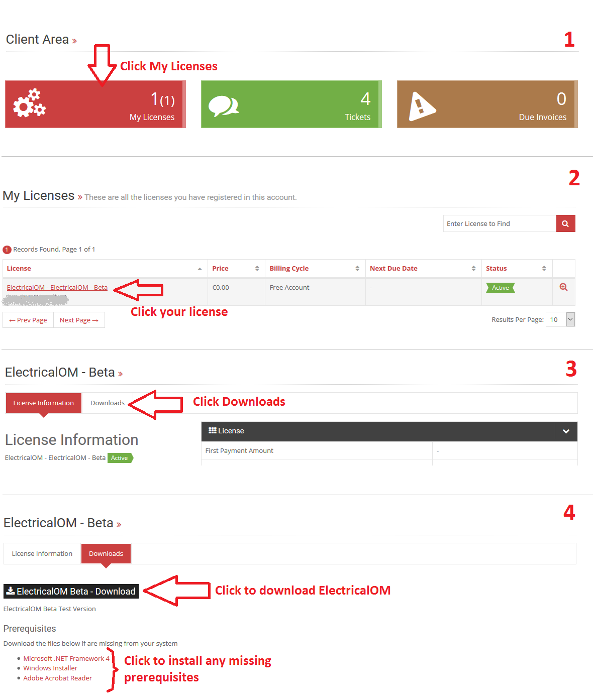Click the Client Area heading
The image size is (593, 700).
pos(37,39)
